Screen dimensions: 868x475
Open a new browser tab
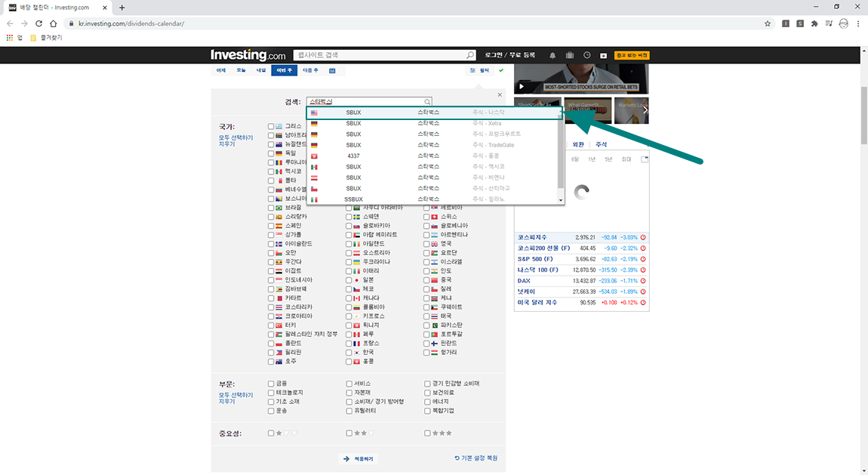tap(122, 8)
